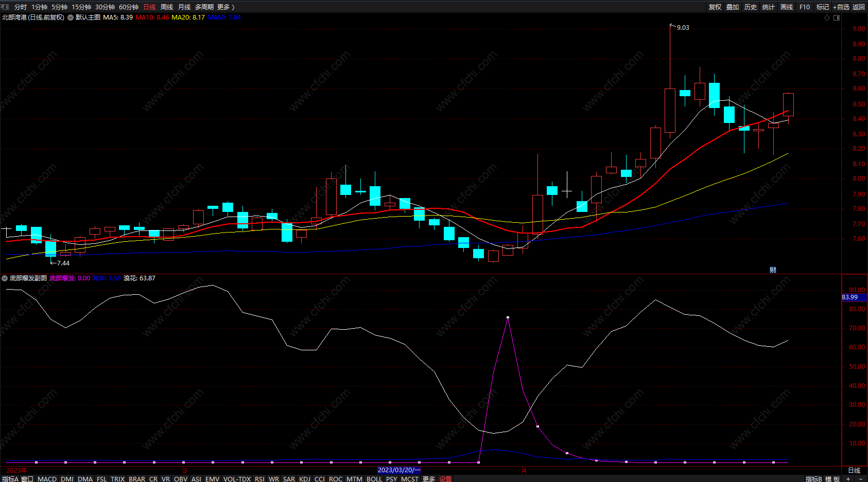Screen dimensions: 868x482
Task: Apply the OBV indicator
Action: point(181,479)
